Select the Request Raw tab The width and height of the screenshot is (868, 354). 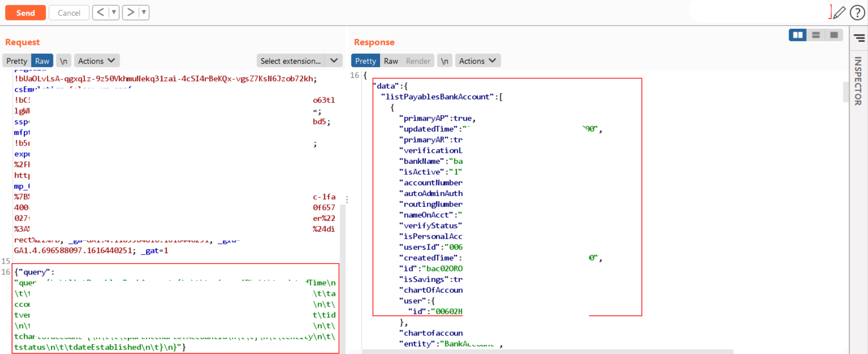pyautogui.click(x=42, y=61)
